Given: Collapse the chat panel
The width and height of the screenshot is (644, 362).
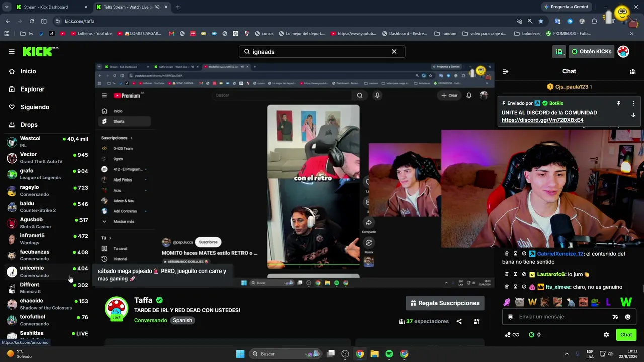Looking at the screenshot, I should [506, 71].
